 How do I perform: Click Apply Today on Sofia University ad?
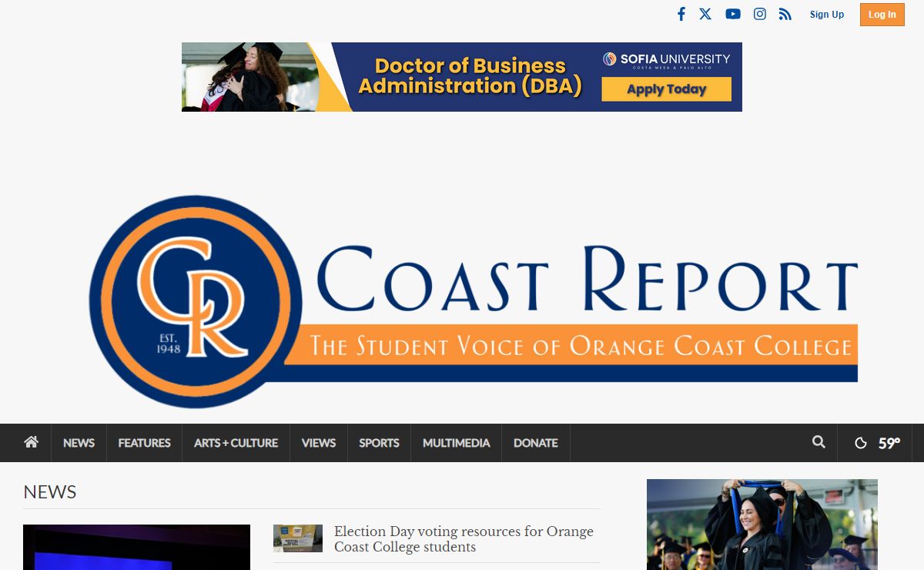(x=666, y=89)
